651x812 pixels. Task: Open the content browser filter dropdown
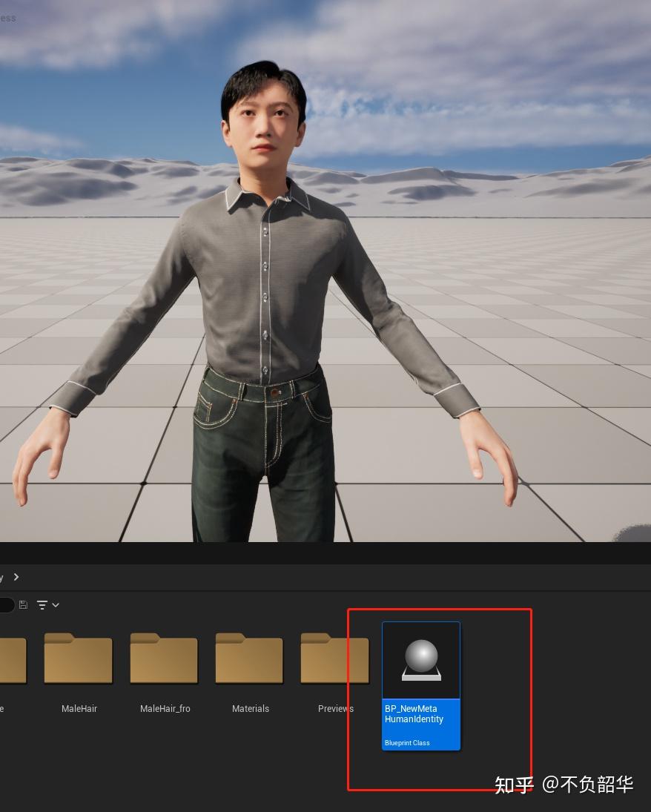47,605
